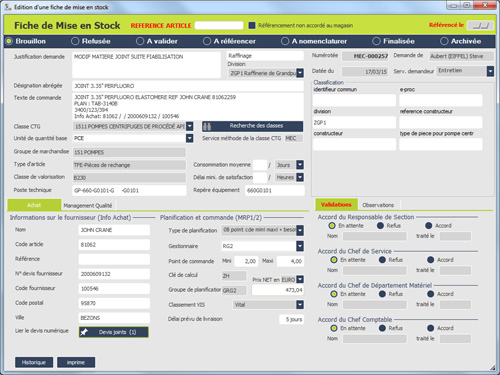Click the Point de commande Maxi field

tap(290, 261)
